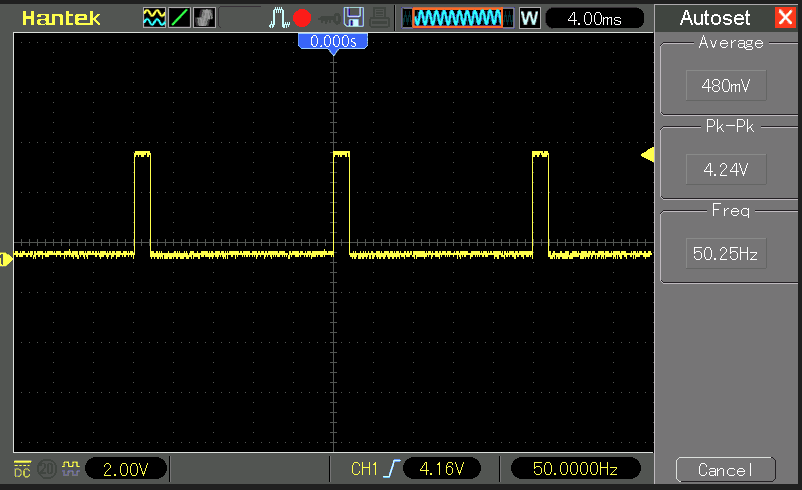Click the channel 1 ground level marker

coord(6,259)
